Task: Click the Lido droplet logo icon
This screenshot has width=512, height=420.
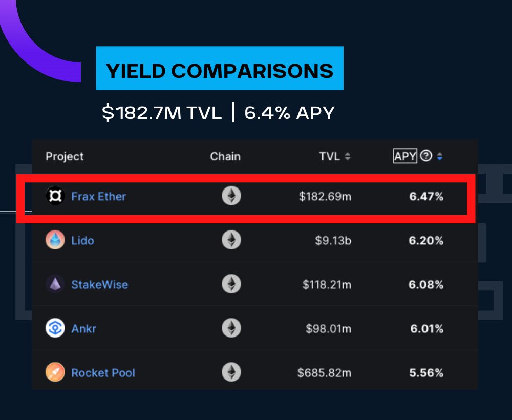Action: click(55, 240)
